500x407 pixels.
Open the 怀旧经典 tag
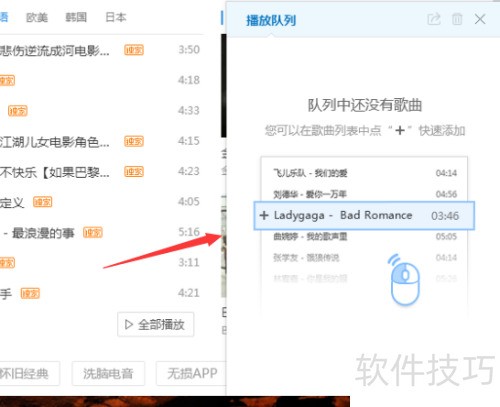(x=29, y=373)
